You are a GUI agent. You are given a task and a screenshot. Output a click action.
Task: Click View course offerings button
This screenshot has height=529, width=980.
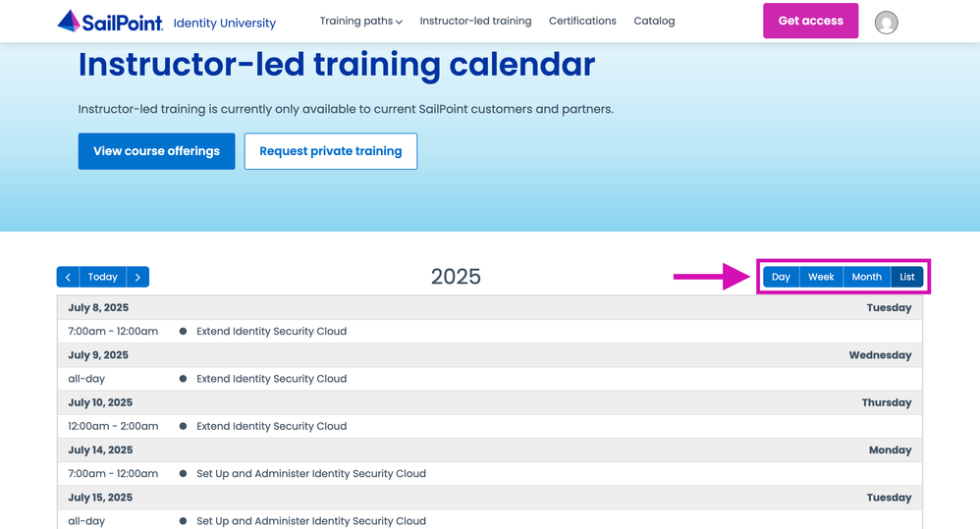click(x=156, y=151)
